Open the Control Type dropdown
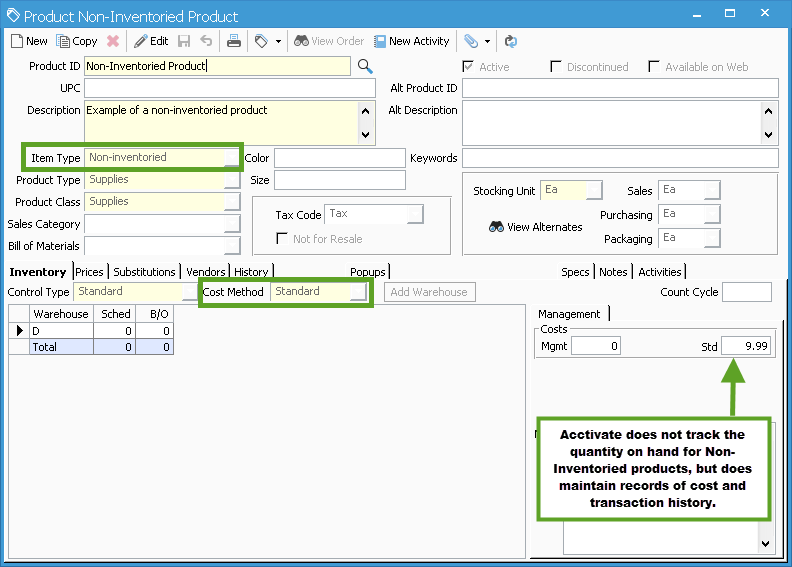The width and height of the screenshot is (792, 567). click(x=190, y=292)
